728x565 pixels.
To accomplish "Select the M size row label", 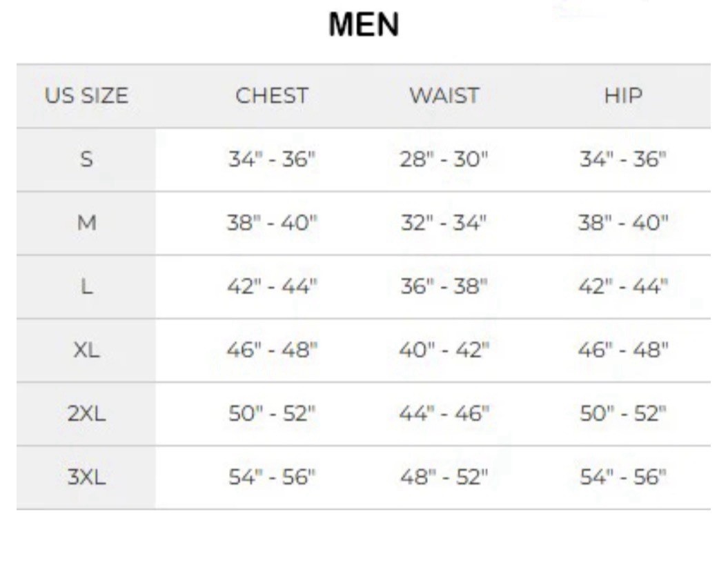I will tap(86, 223).
